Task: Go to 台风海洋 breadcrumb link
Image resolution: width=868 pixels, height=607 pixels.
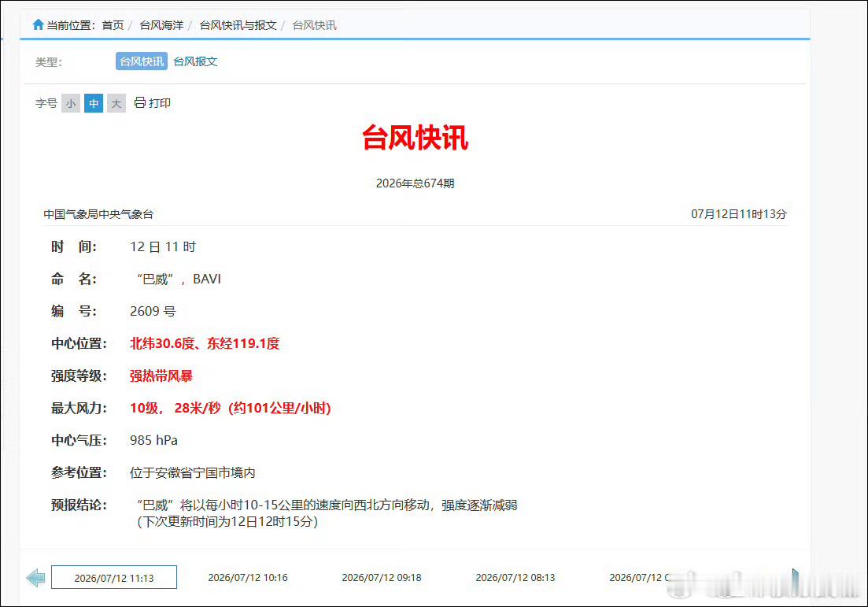Action: point(161,25)
